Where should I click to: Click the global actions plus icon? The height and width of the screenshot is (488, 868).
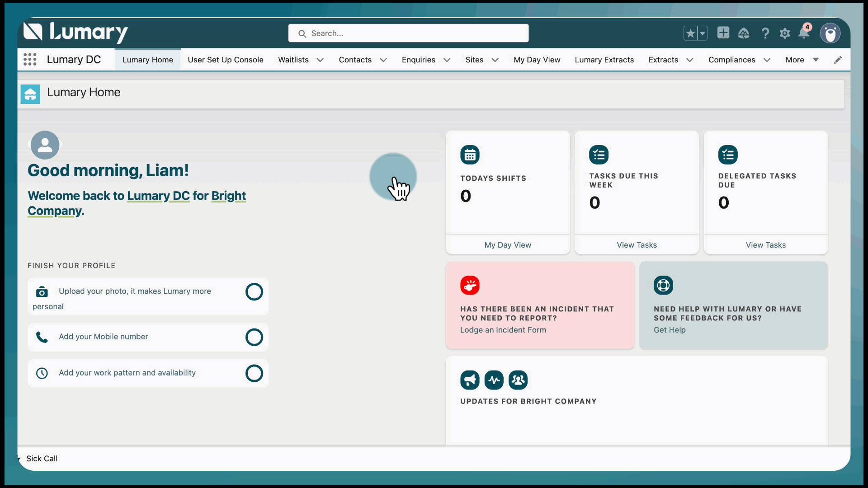click(723, 33)
